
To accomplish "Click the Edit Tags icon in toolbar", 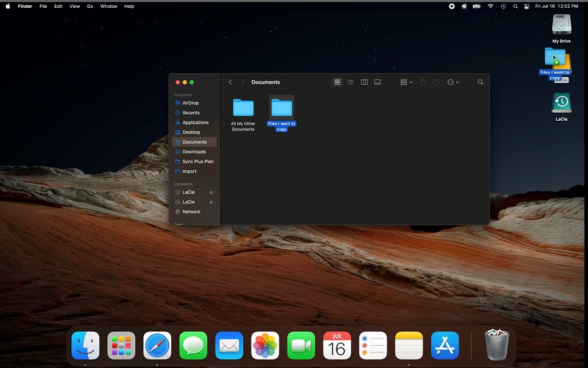I will 436,82.
